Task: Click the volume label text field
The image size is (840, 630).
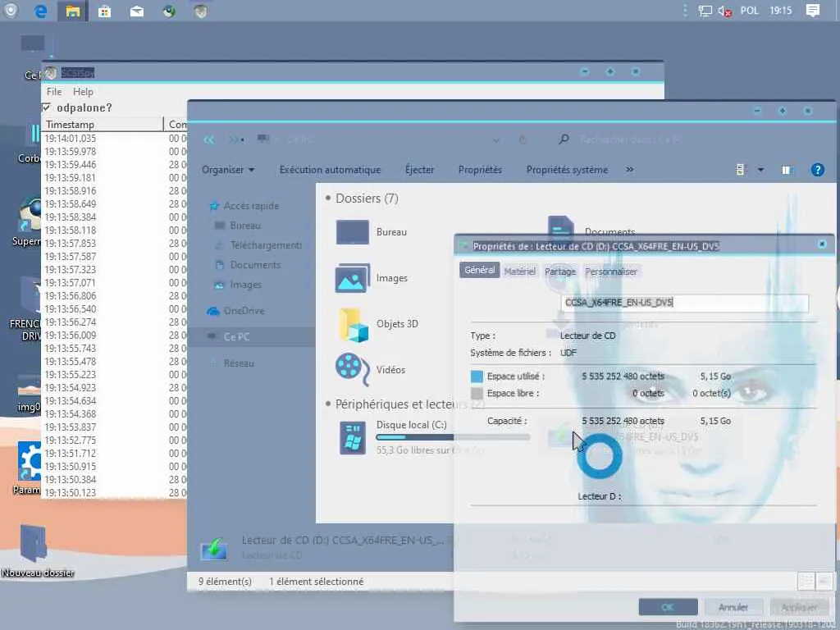Action: 685,303
